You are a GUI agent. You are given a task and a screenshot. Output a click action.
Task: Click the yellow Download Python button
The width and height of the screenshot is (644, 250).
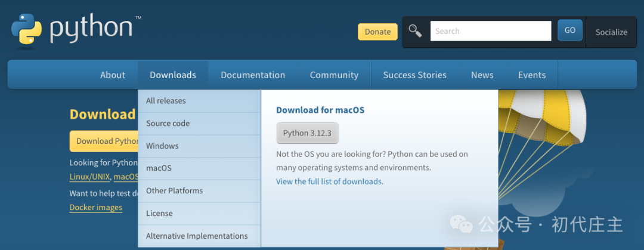[104, 141]
